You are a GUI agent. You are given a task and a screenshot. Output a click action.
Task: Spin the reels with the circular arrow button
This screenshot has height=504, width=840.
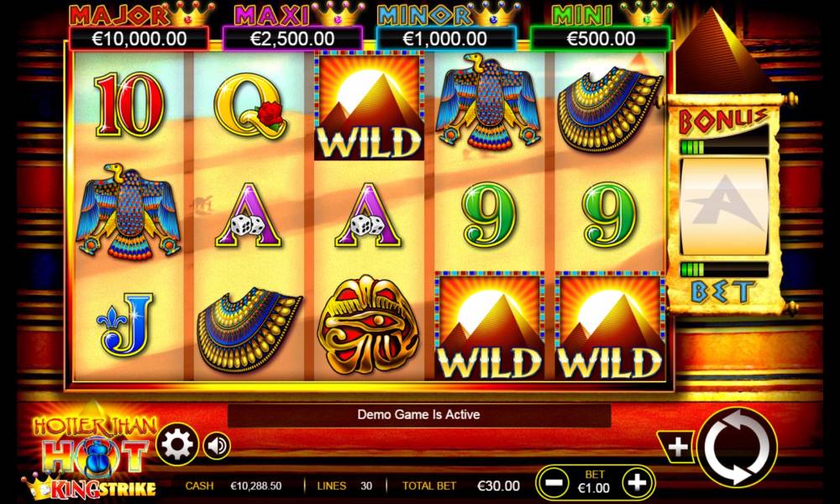[x=737, y=448]
